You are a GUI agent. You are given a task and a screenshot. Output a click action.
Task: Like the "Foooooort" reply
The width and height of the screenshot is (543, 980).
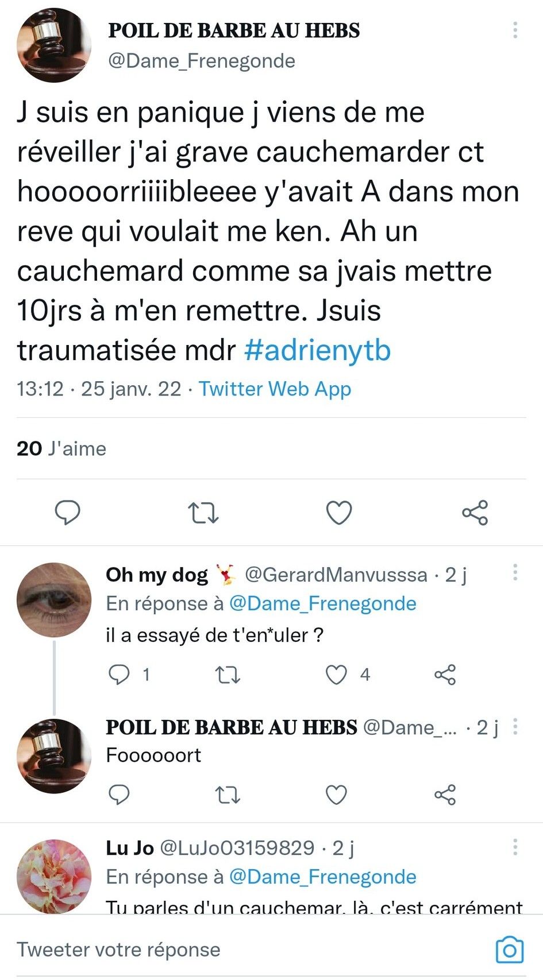337,795
